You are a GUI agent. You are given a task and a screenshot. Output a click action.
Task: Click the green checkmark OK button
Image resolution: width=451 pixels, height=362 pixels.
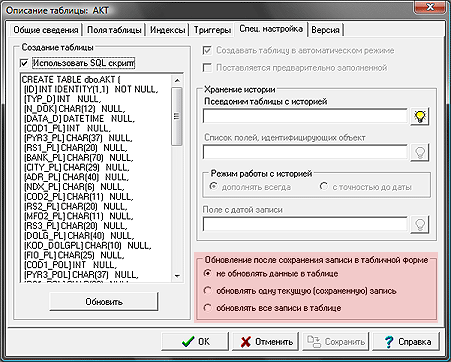click(195, 341)
